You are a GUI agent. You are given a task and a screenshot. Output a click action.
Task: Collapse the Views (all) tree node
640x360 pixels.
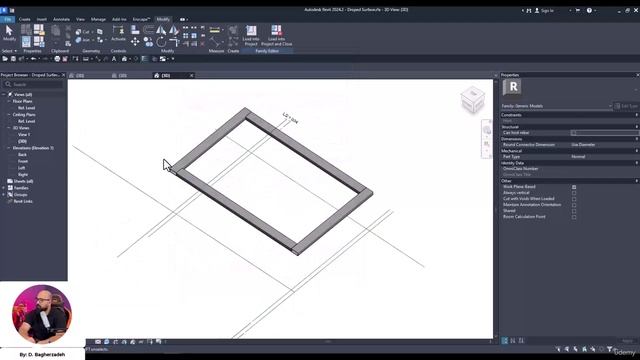click(4, 94)
